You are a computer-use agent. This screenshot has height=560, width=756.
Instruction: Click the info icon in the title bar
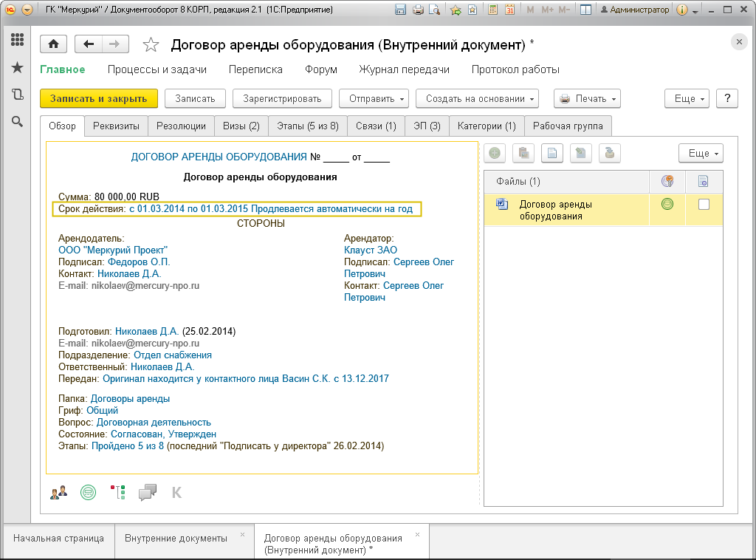tap(681, 10)
